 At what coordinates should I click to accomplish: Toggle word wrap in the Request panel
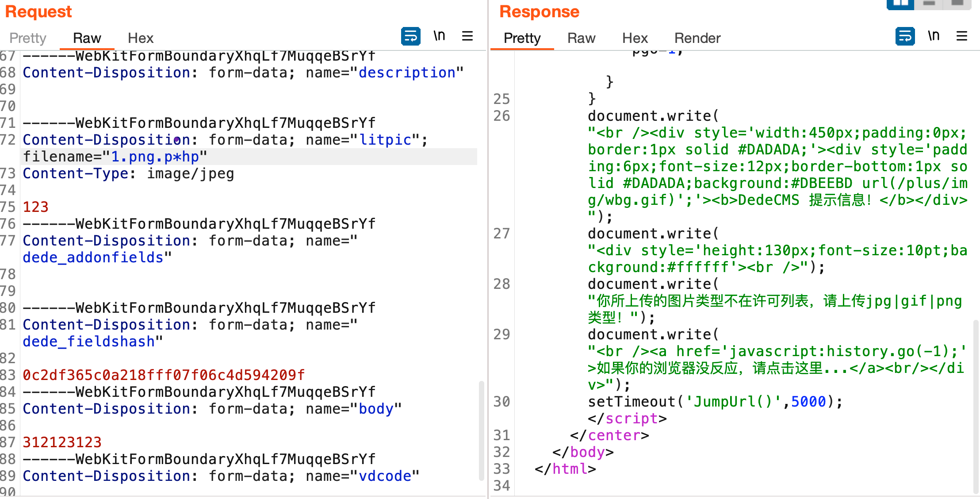click(410, 36)
